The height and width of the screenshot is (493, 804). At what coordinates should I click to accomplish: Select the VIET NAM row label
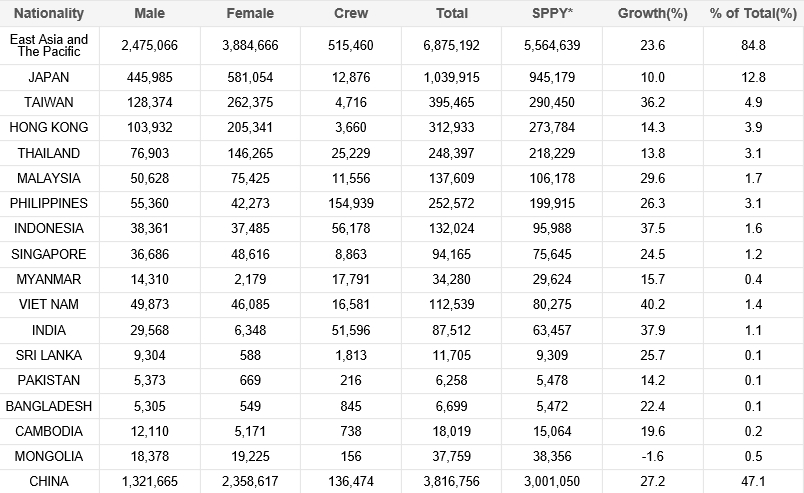[49, 304]
